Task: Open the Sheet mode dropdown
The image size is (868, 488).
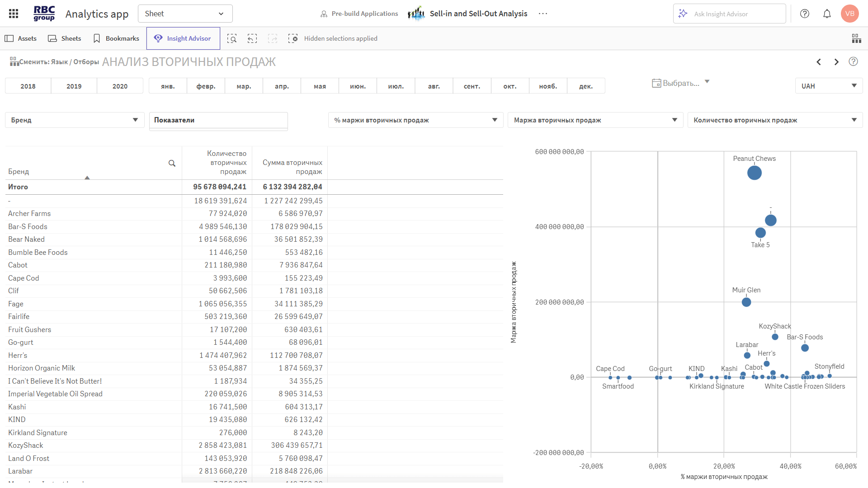Action: (x=185, y=14)
